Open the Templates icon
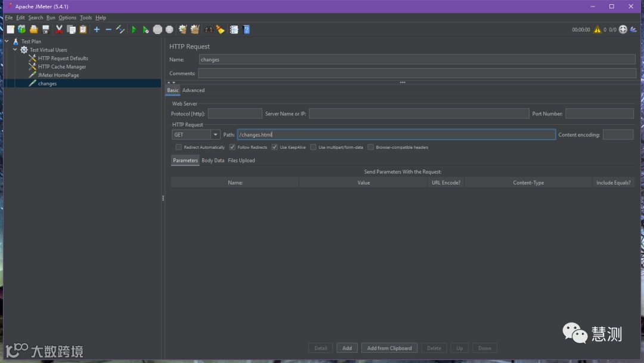This screenshot has width=644, height=363. tap(22, 30)
